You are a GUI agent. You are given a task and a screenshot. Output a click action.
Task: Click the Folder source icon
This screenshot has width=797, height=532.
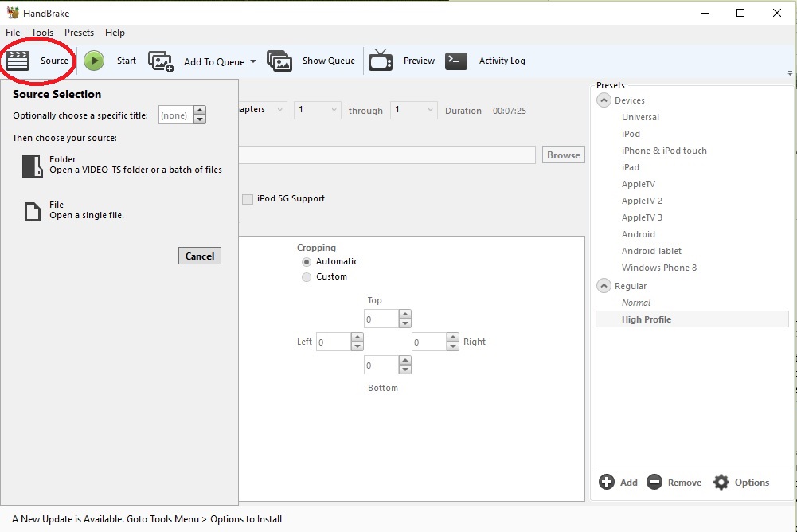[x=32, y=166]
